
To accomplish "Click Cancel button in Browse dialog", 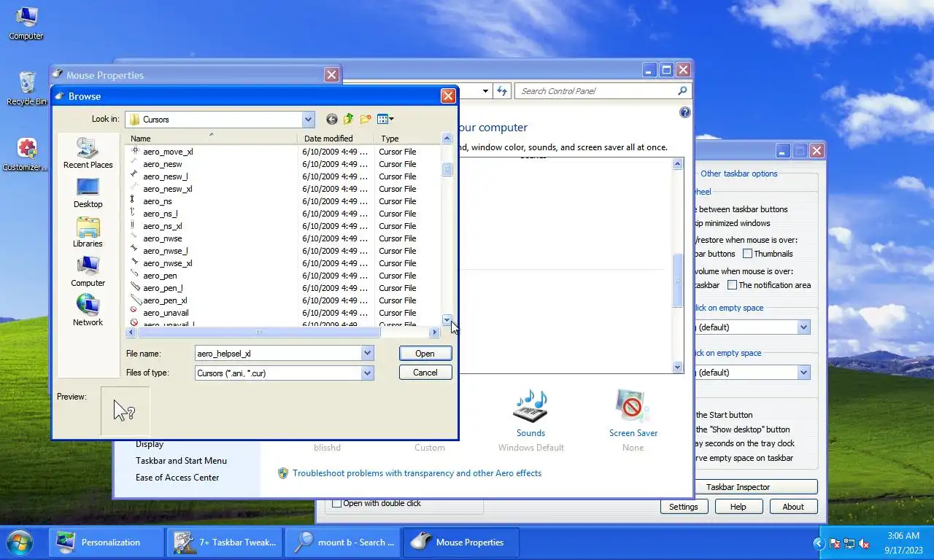I will click(x=425, y=373).
